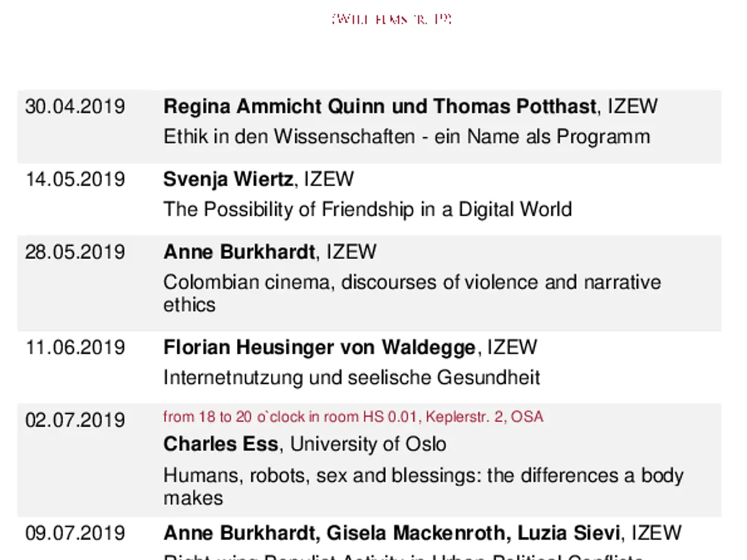Viewport: 747px width, 560px height.
Task: Click the red Wilhelmstr. address text at top
Action: 392,19
